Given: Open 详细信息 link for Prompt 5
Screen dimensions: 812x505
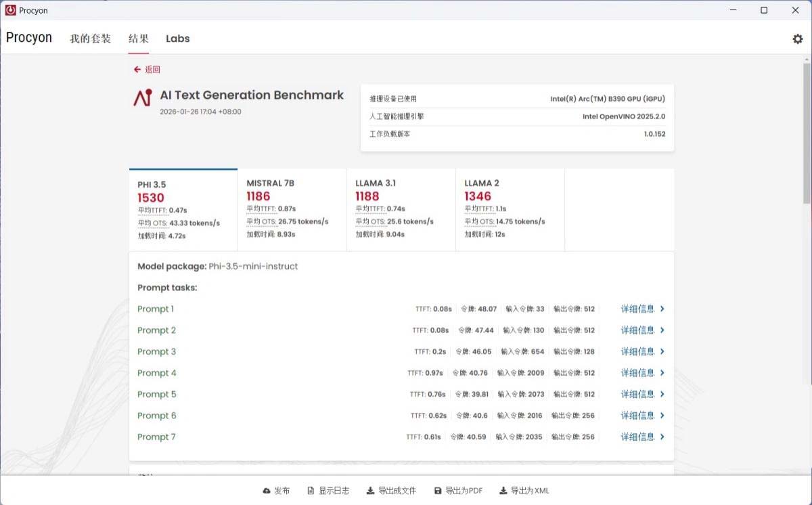Looking at the screenshot, I should (x=637, y=394).
